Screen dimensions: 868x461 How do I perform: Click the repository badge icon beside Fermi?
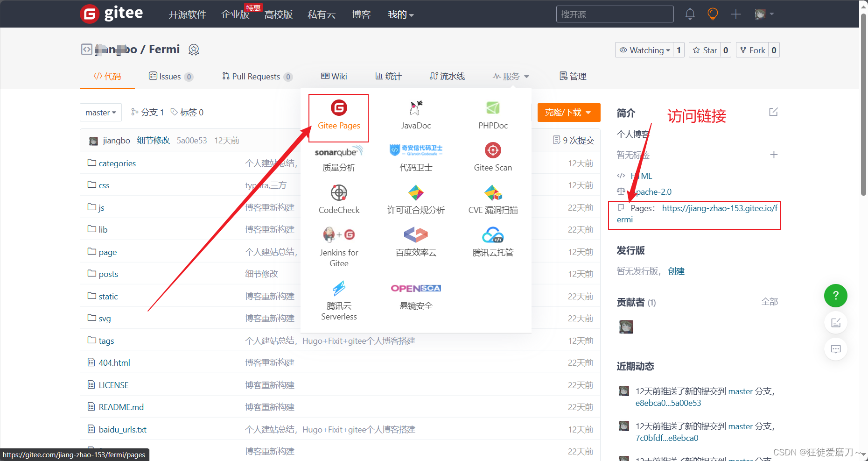pyautogui.click(x=194, y=50)
